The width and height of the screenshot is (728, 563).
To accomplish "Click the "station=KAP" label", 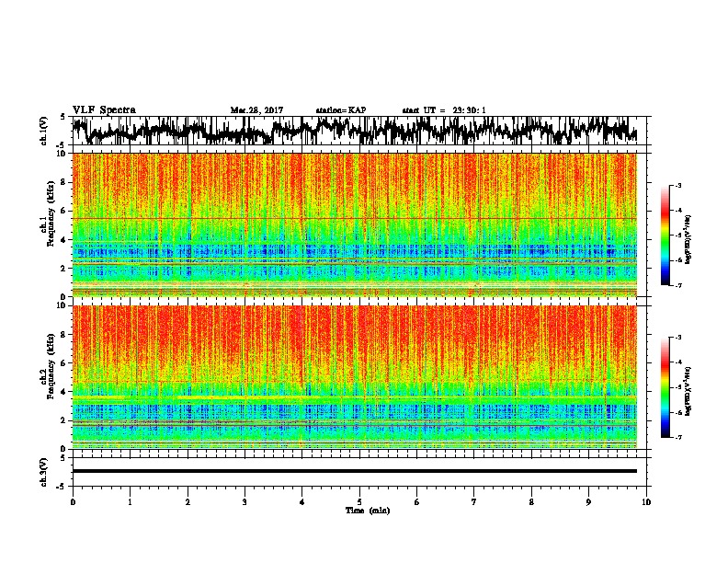I will pos(341,110).
